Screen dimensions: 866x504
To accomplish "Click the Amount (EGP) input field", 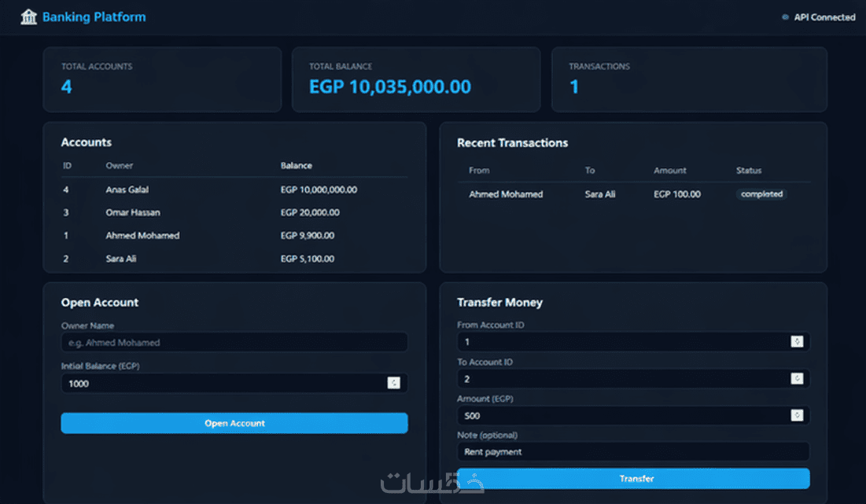I will (633, 415).
